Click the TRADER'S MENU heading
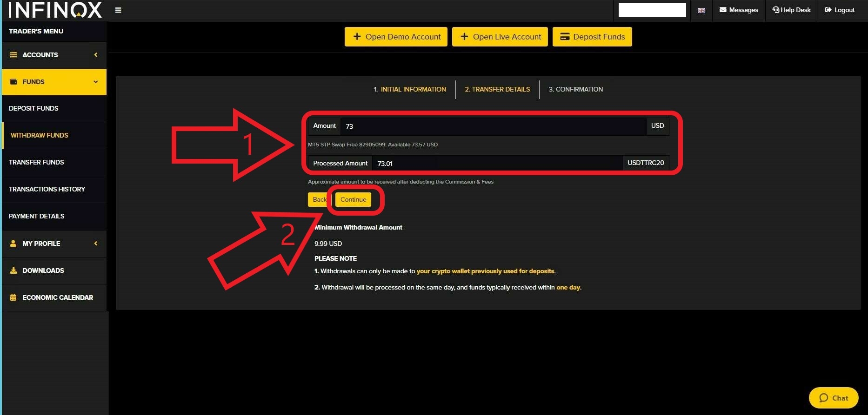Screen dimensions: 868x415 point(36,31)
